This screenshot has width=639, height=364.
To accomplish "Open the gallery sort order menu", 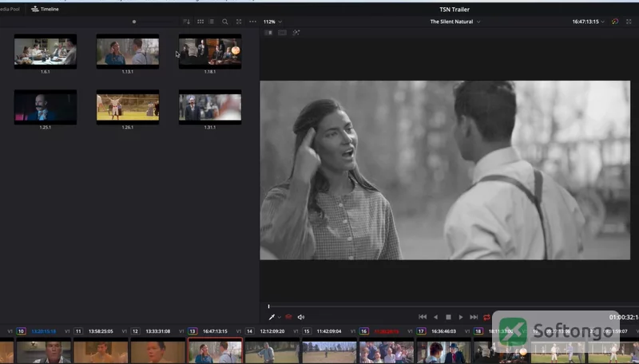I will point(186,22).
